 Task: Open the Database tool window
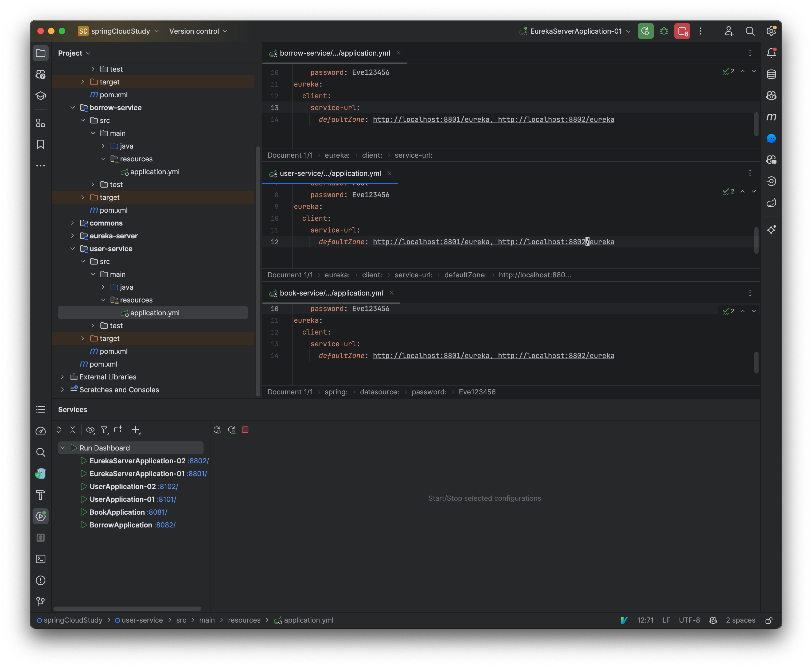click(771, 74)
